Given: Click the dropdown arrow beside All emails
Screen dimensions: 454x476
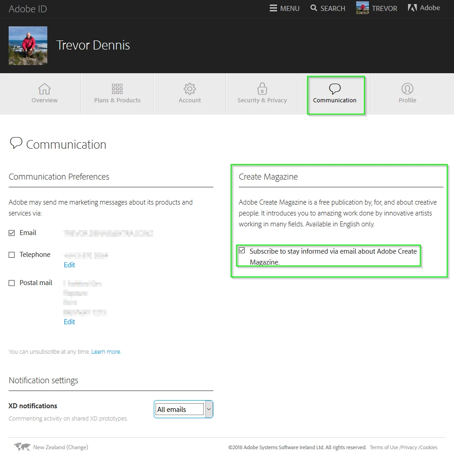Looking at the screenshot, I should 209,409.
